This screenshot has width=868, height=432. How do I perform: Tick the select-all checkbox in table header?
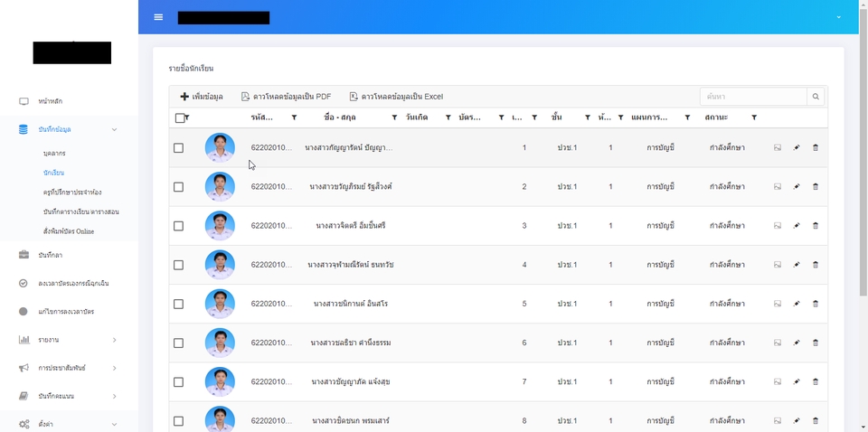179,117
